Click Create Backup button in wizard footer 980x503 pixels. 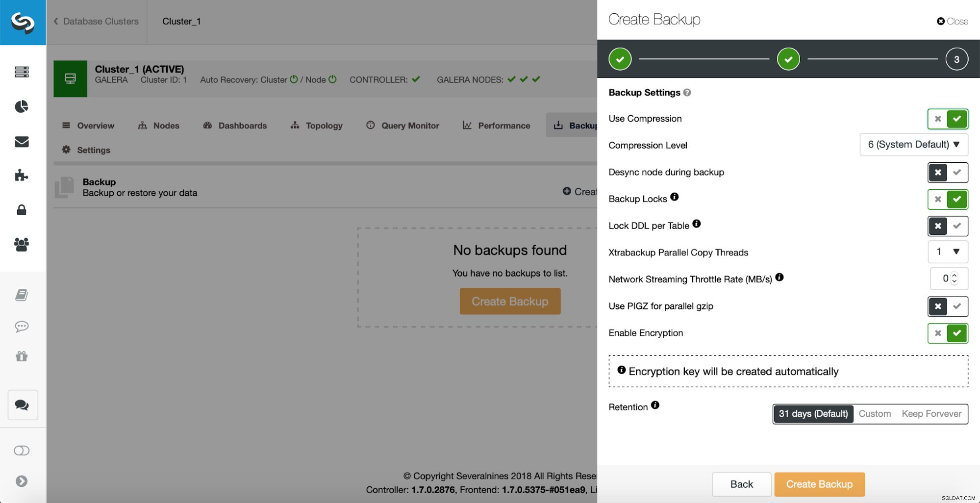tap(819, 484)
